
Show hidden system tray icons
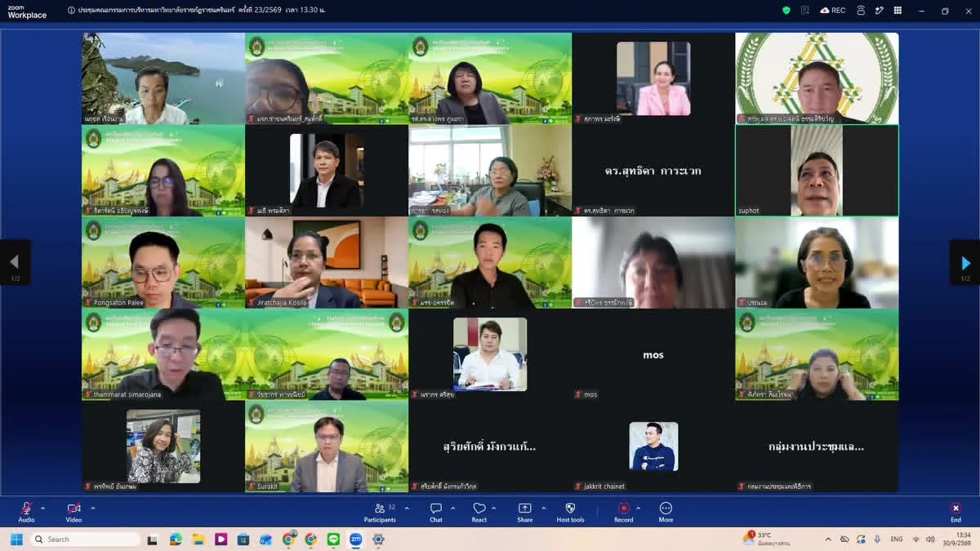(x=828, y=539)
